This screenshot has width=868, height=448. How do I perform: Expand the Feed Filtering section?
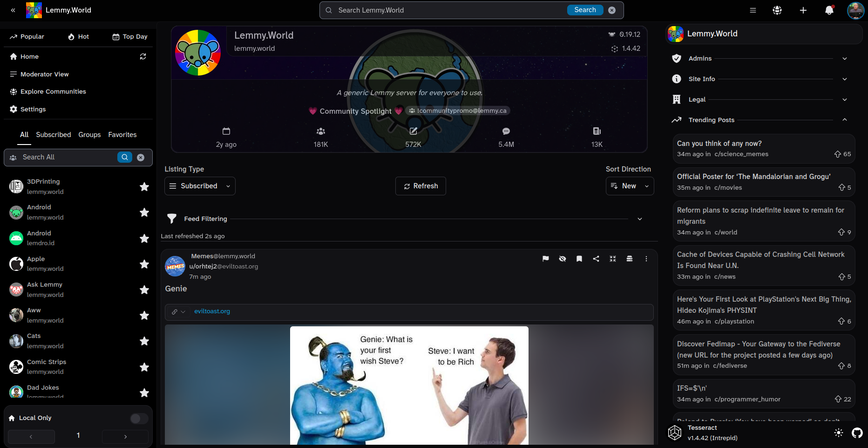[x=639, y=219]
